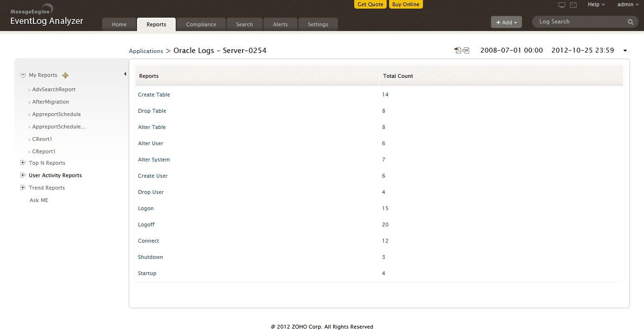Image resolution: width=644 pixels, height=331 pixels.
Task: Open the Create Table report
Action: [x=154, y=95]
